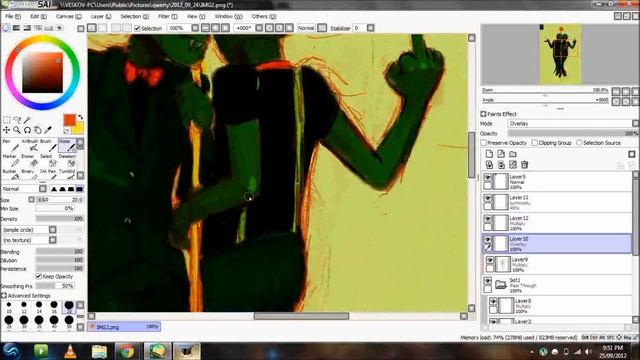Hide Layer11 using its eye icon
Viewport: 640px width, 360px height.
[x=488, y=198]
